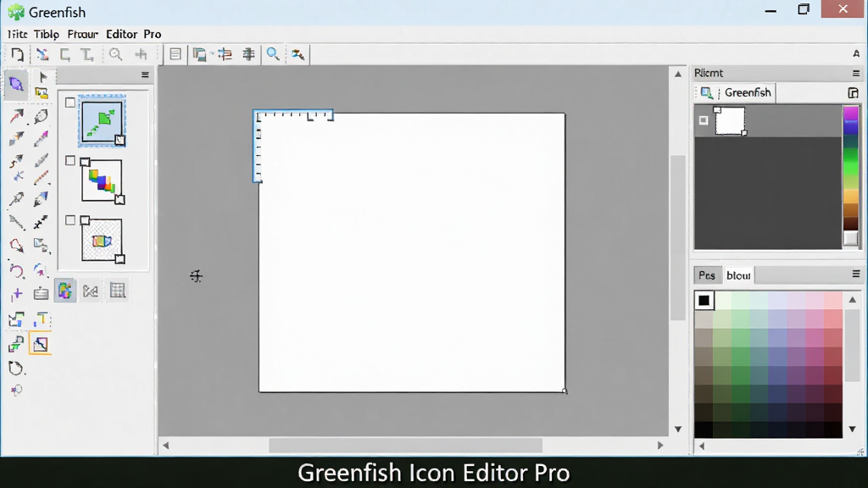Select the rotate circle tool near toolbox bottom
Image resolution: width=868 pixels, height=488 pixels.
click(16, 369)
